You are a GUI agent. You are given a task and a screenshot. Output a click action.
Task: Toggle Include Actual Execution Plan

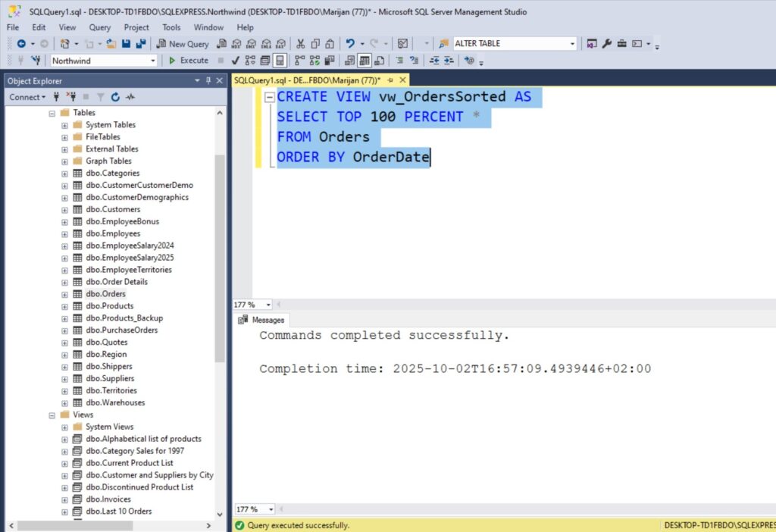[300, 61]
